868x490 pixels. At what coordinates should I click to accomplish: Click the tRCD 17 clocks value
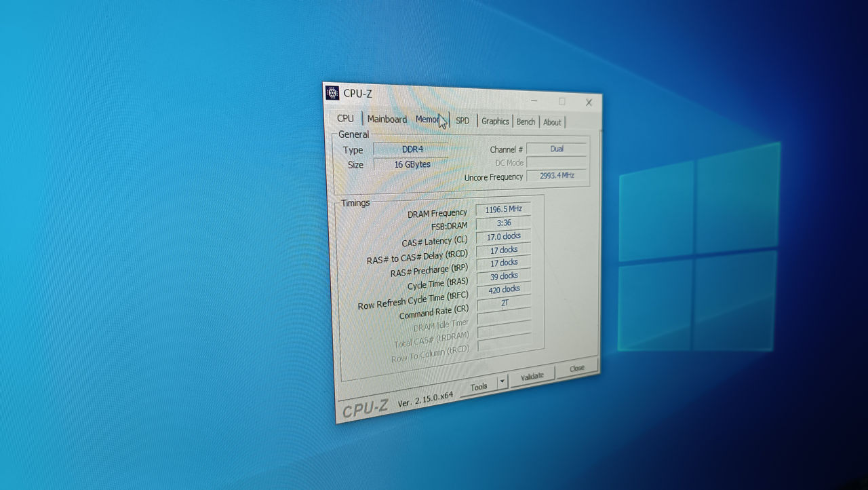click(x=504, y=250)
